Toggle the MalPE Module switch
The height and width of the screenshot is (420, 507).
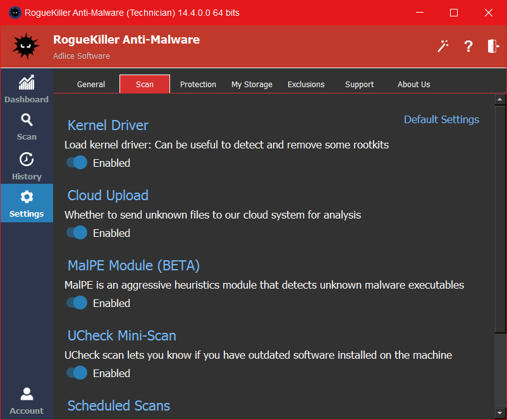tap(76, 303)
